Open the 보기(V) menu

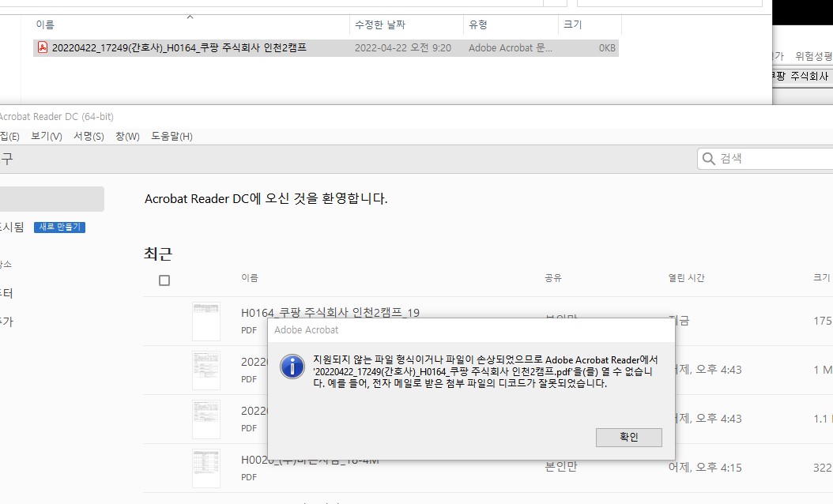pyautogui.click(x=46, y=137)
